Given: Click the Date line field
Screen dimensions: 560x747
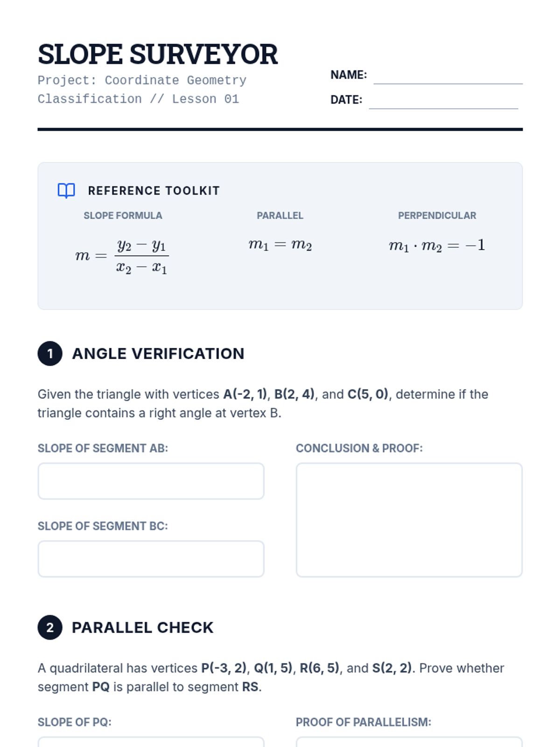Looking at the screenshot, I should [443, 101].
